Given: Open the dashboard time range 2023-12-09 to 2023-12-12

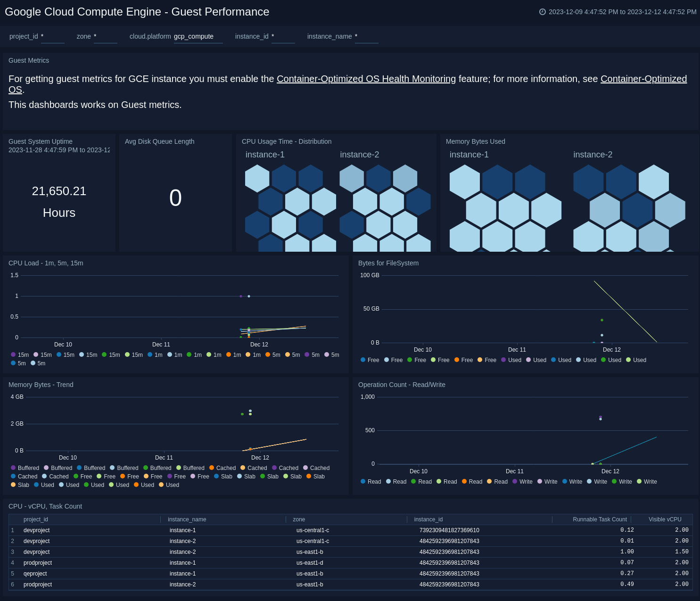Looking at the screenshot, I should point(622,12).
